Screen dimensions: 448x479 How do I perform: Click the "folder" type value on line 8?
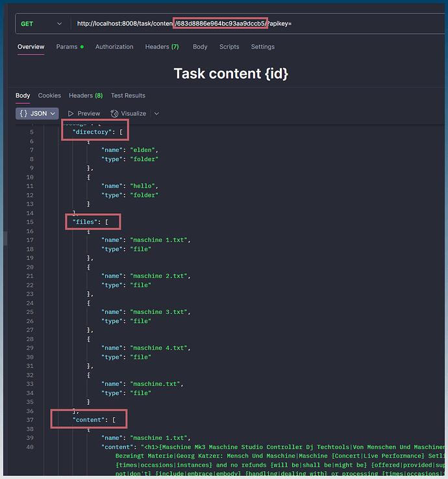click(x=144, y=159)
